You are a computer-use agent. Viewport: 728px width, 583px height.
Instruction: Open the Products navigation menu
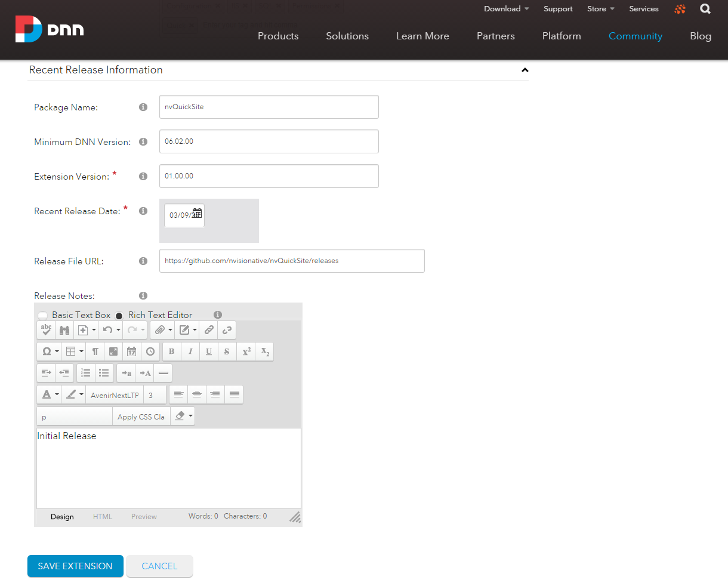(x=278, y=36)
